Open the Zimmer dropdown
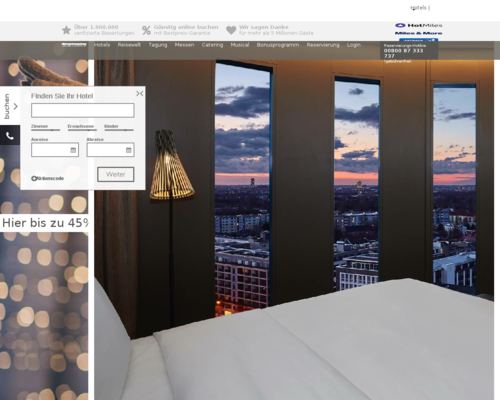This screenshot has width=500, height=400. [46, 128]
